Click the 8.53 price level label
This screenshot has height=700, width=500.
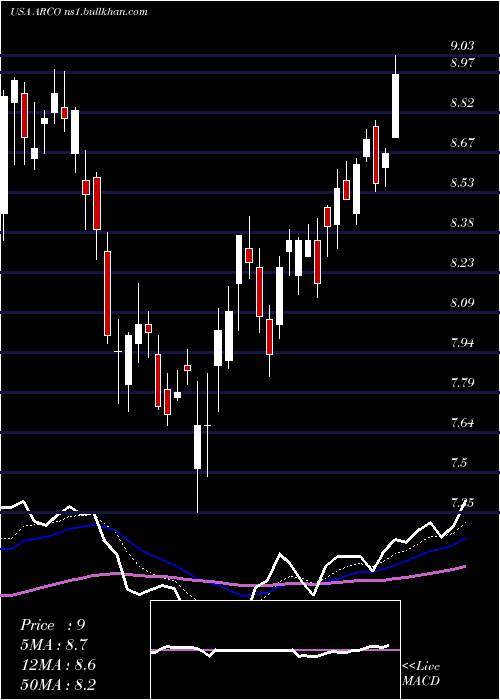[462, 183]
